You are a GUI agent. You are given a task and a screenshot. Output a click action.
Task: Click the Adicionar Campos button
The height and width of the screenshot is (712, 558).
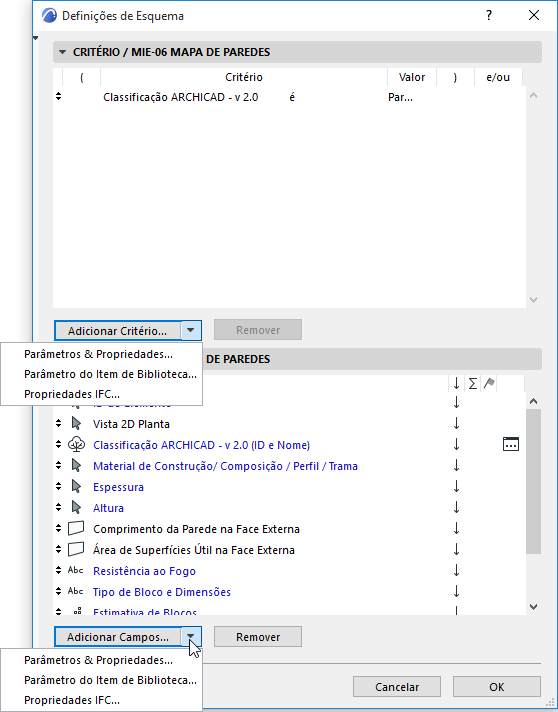pos(118,637)
